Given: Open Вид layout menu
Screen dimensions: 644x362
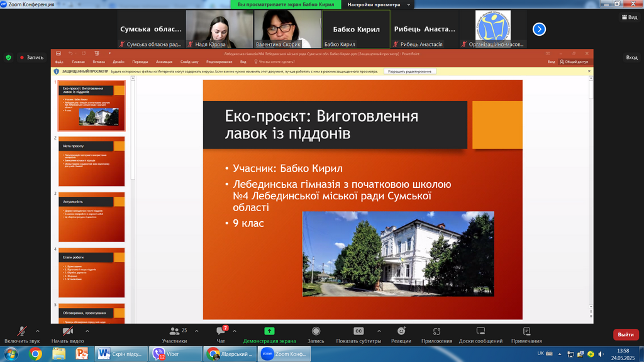Looking at the screenshot, I should click(x=630, y=17).
